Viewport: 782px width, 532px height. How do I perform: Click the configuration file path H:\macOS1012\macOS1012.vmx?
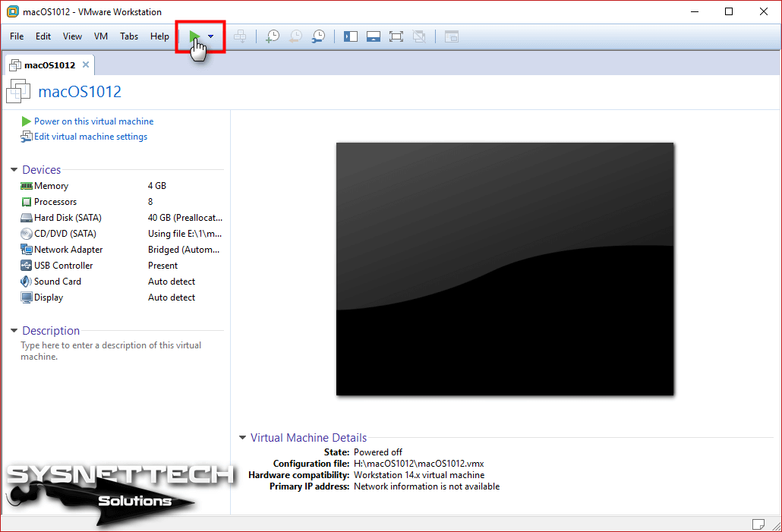pyautogui.click(x=419, y=464)
